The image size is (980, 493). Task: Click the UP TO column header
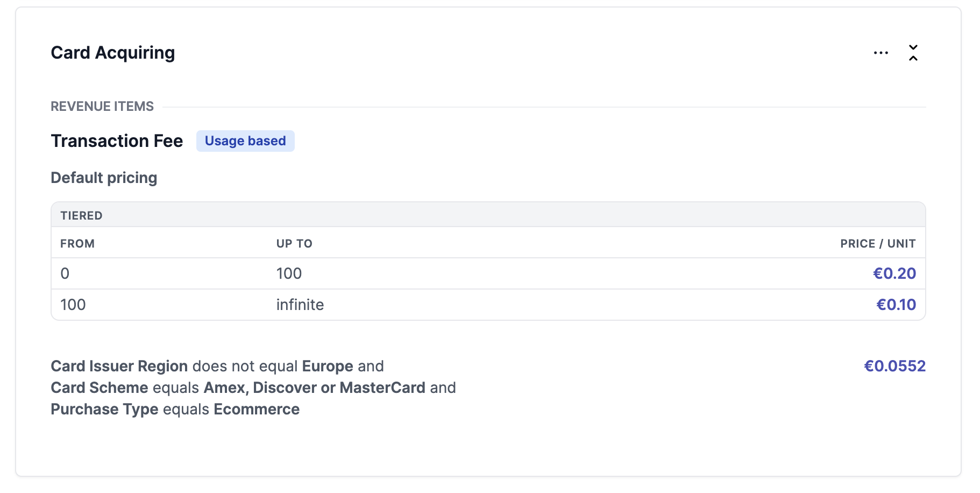click(x=294, y=243)
